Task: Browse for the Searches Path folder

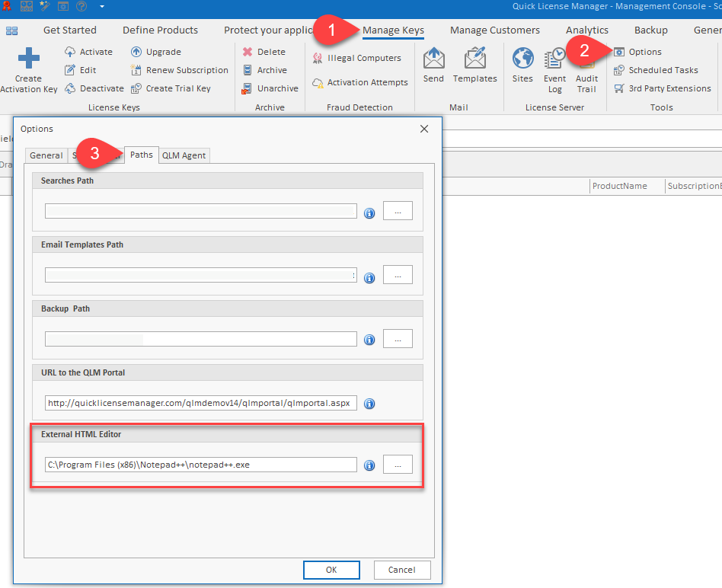Action: [398, 211]
